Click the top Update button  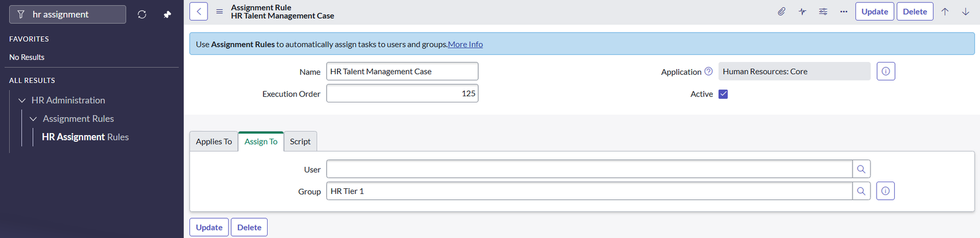pos(875,12)
